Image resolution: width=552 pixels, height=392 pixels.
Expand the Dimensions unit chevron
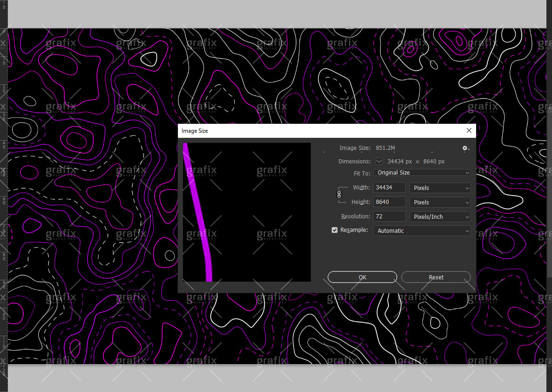[379, 162]
